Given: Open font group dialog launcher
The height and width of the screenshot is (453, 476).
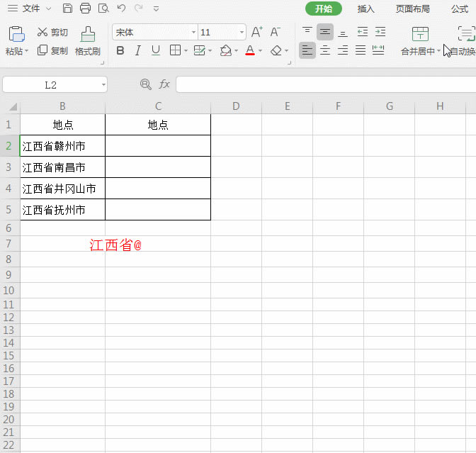Looking at the screenshot, I should [x=289, y=63].
